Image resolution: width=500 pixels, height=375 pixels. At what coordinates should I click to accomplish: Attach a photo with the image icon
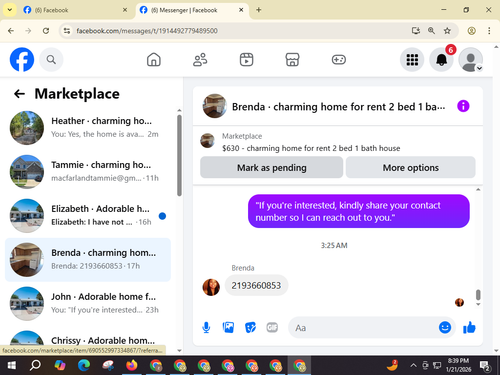tap(228, 328)
